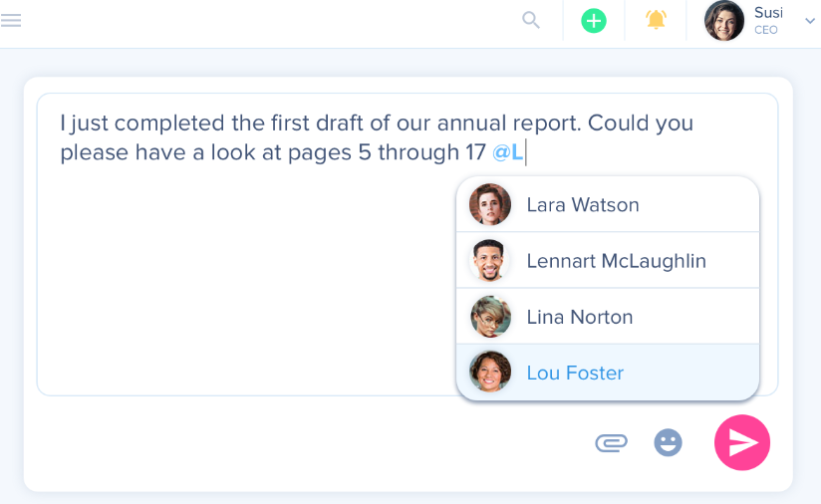This screenshot has height=504, width=821.
Task: Select Lennart McLaughlin from suggestions
Action: pyautogui.click(x=616, y=261)
